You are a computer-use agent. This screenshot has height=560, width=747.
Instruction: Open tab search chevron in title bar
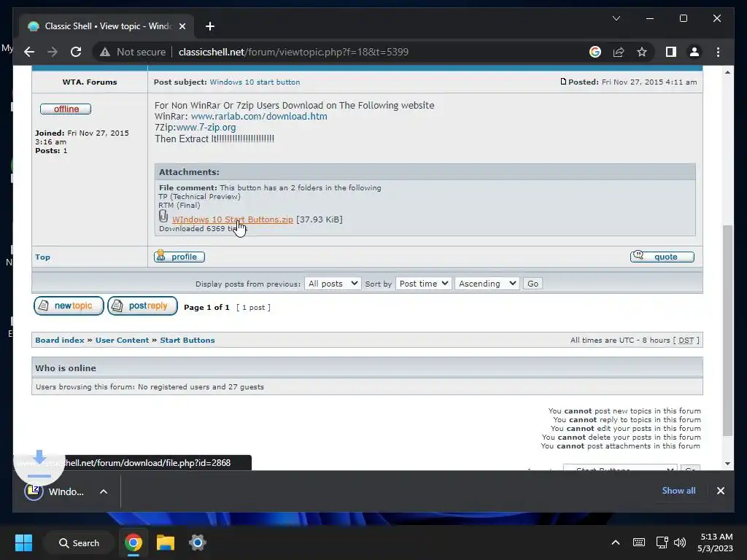(x=616, y=18)
